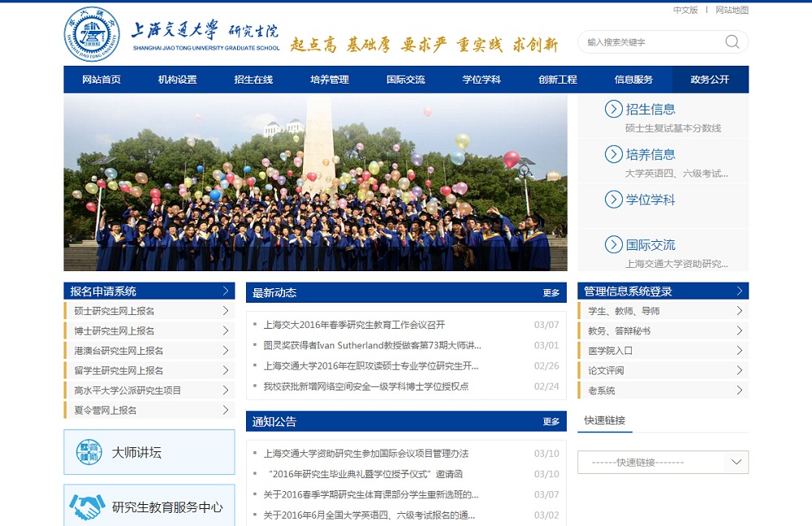Viewport: 812px width, 526px height.
Task: Click chevron on 管理信息系统登录 header
Action: click(739, 291)
